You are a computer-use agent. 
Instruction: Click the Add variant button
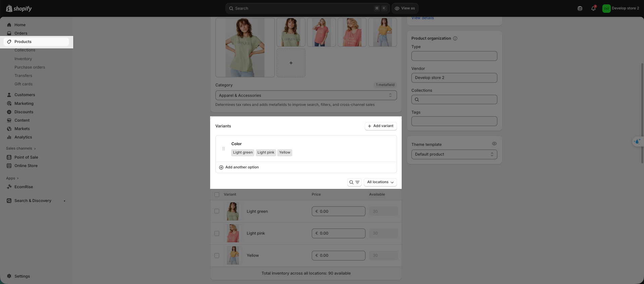[x=381, y=126]
